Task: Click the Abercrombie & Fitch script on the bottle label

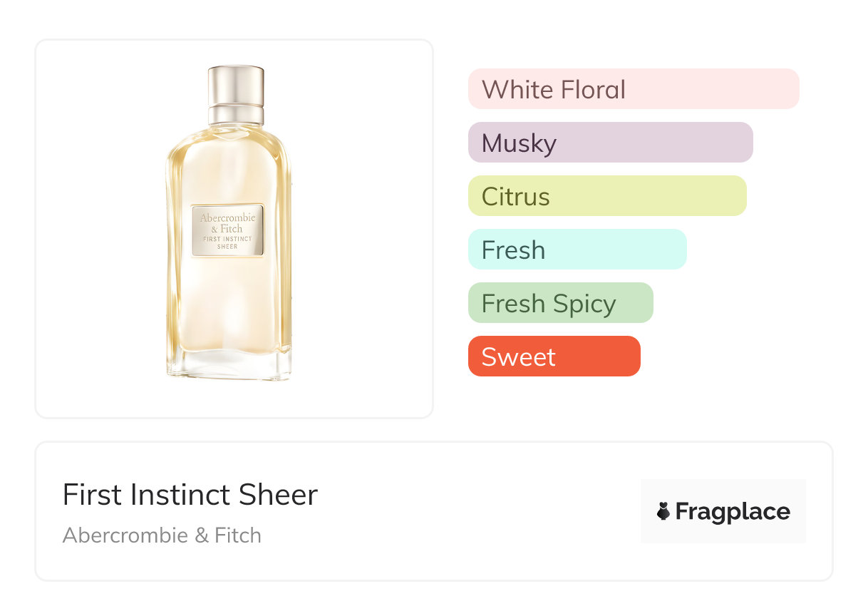Action: (227, 222)
